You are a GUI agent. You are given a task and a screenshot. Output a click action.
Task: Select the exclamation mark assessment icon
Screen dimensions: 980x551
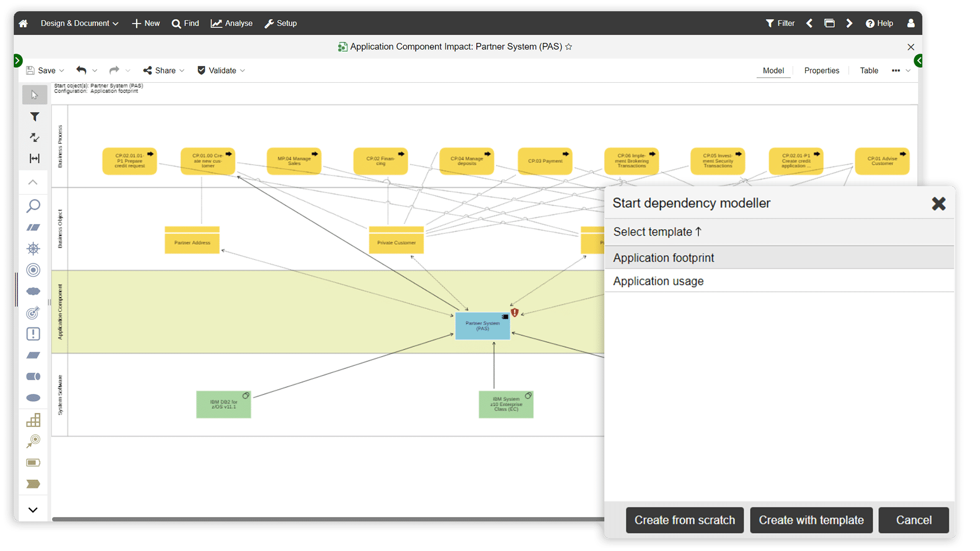coord(33,334)
